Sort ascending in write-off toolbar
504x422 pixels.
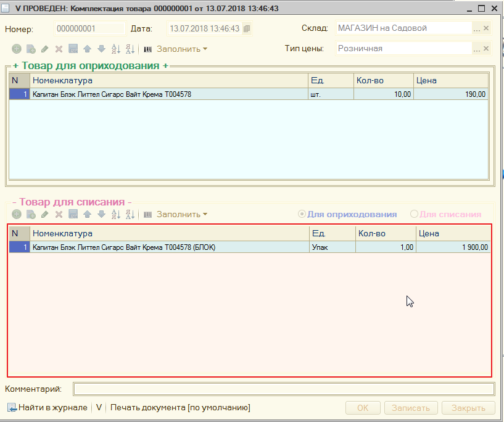116,214
